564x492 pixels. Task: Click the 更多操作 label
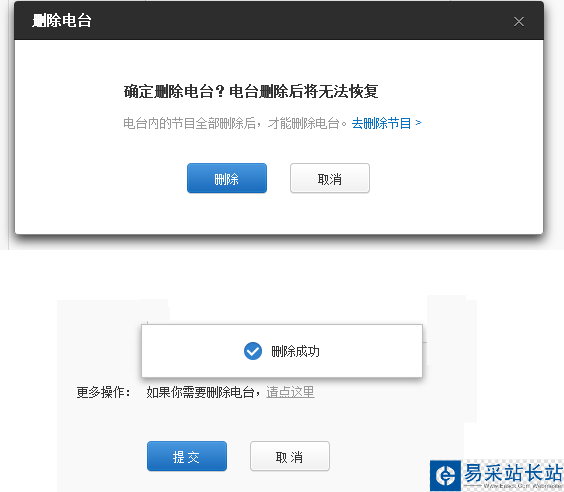103,392
